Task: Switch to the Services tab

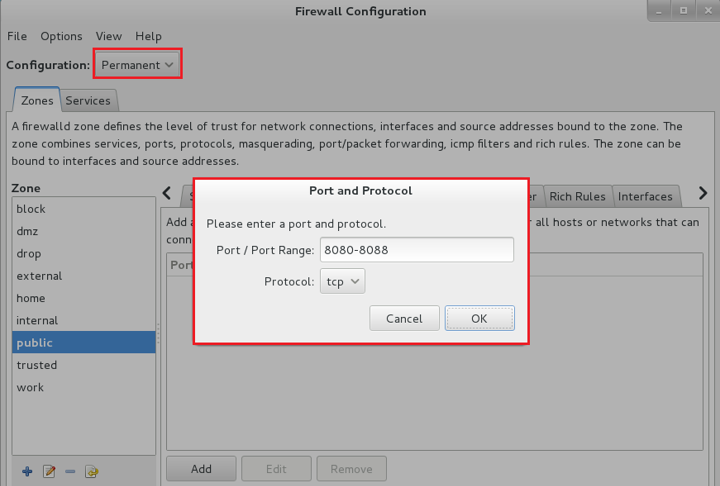Action: pos(88,101)
